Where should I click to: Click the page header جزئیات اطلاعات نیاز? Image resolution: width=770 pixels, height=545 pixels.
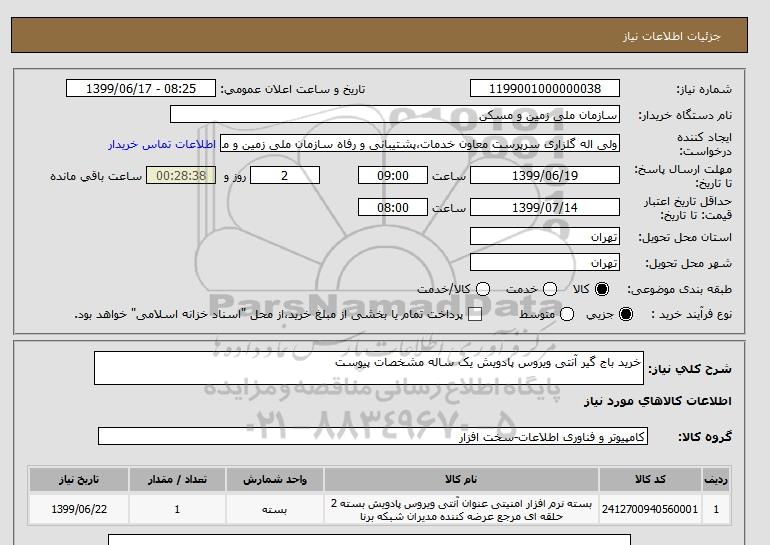tap(671, 36)
